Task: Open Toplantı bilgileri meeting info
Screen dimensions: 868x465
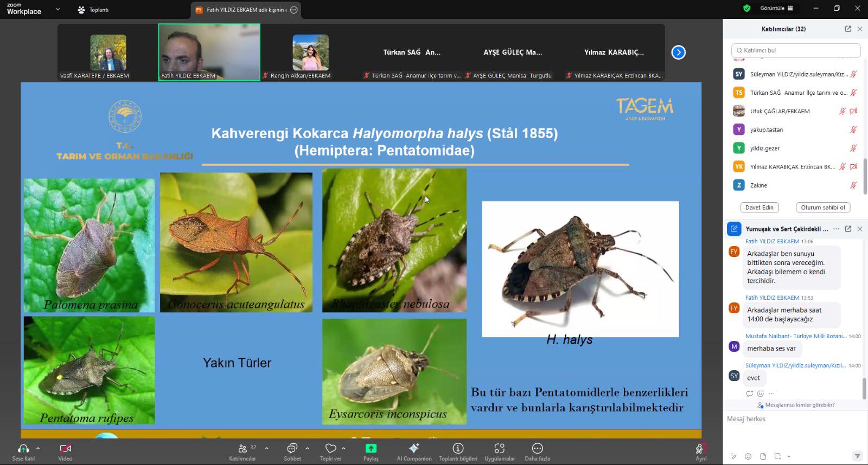Action: [458, 449]
